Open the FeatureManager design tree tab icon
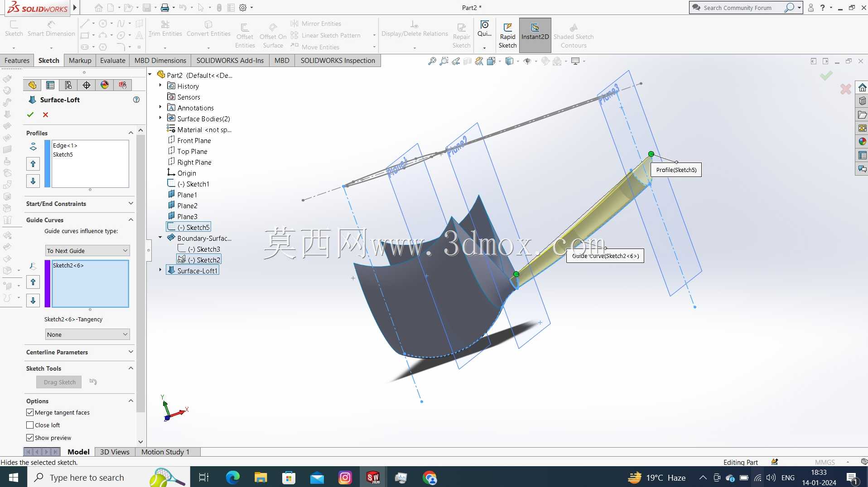 pyautogui.click(x=32, y=85)
